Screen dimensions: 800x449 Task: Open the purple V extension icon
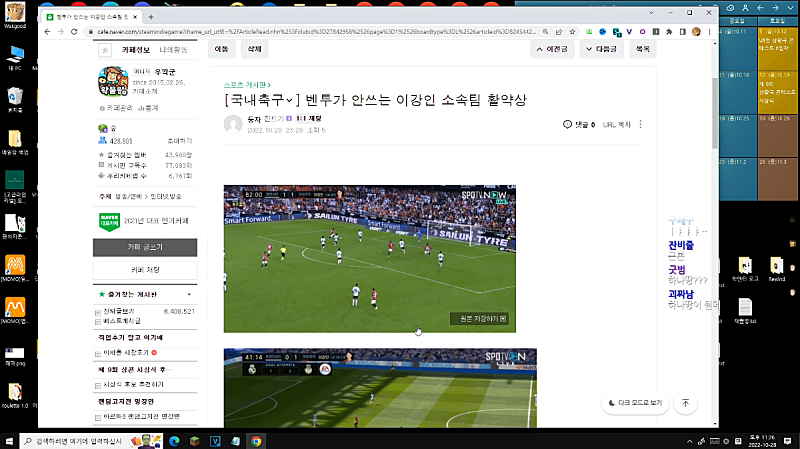tap(629, 32)
